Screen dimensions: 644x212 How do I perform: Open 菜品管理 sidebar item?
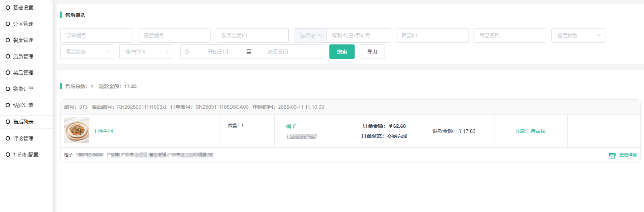click(23, 73)
